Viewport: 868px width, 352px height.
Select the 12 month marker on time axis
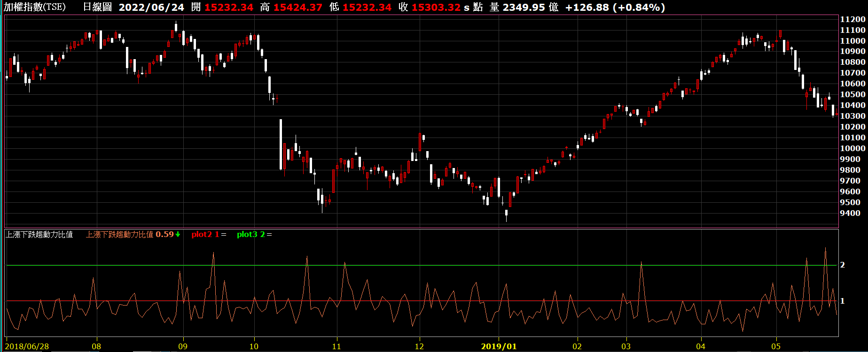pyautogui.click(x=419, y=346)
